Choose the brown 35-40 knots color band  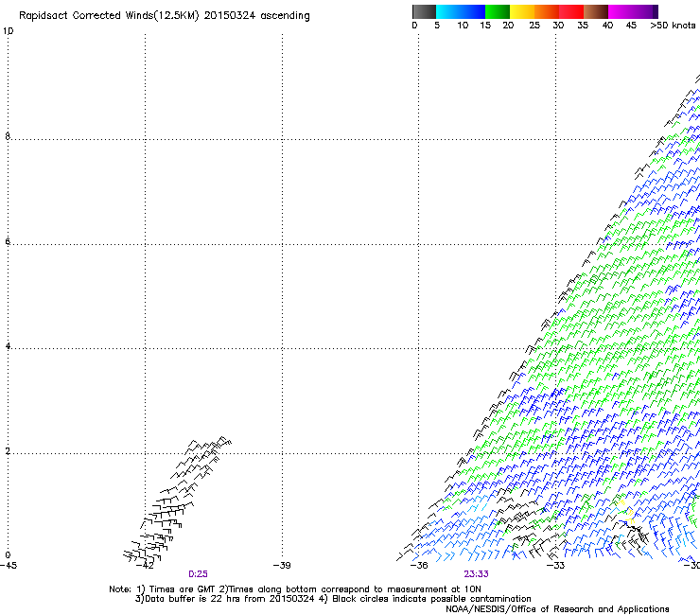(596, 11)
